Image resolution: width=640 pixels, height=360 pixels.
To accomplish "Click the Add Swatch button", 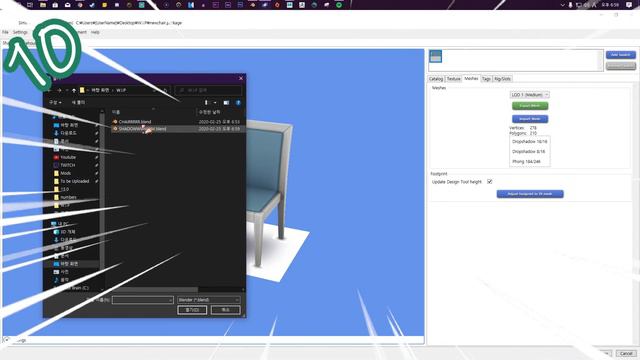I will pos(620,55).
